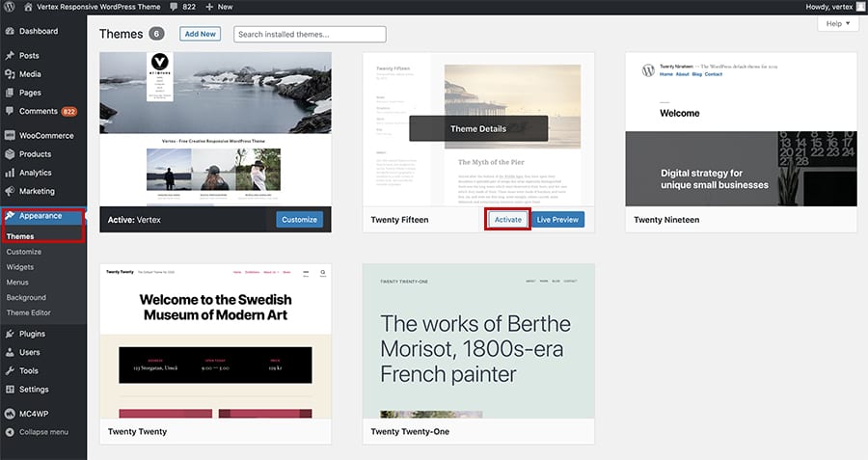
Task: Click the Twenty Nineteen theme name
Action: (666, 220)
